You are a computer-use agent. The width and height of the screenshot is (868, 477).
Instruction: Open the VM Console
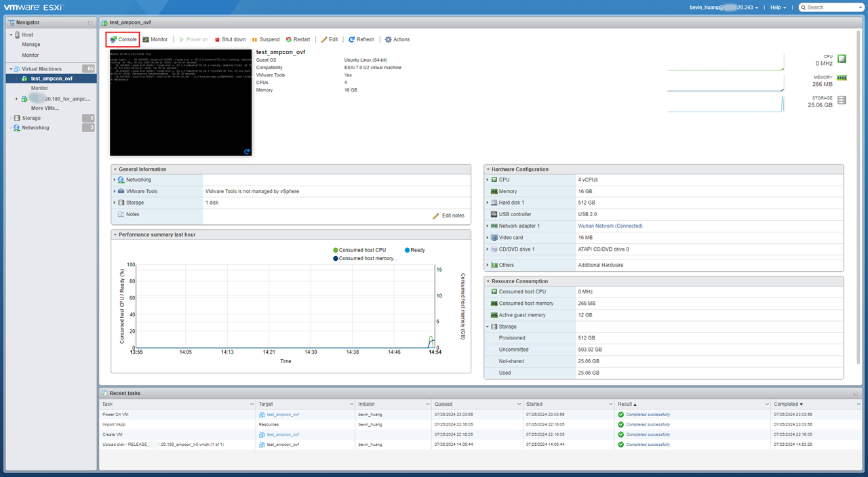(123, 39)
